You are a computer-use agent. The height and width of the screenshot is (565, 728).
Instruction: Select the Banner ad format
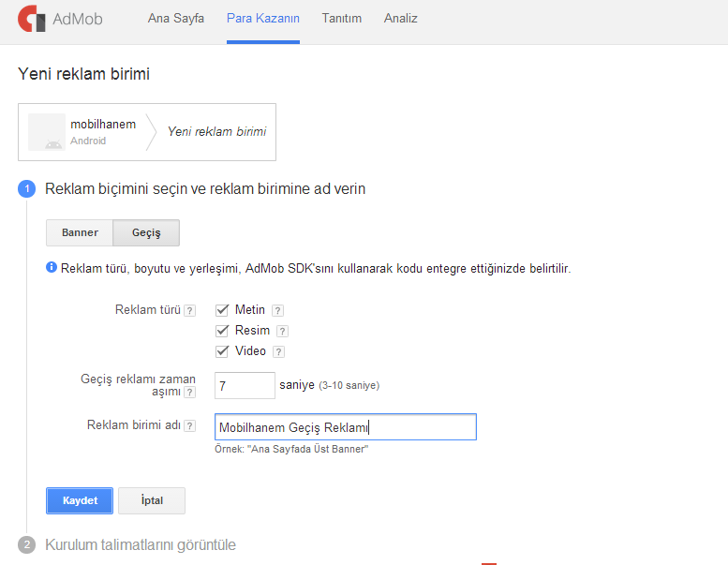[80, 232]
